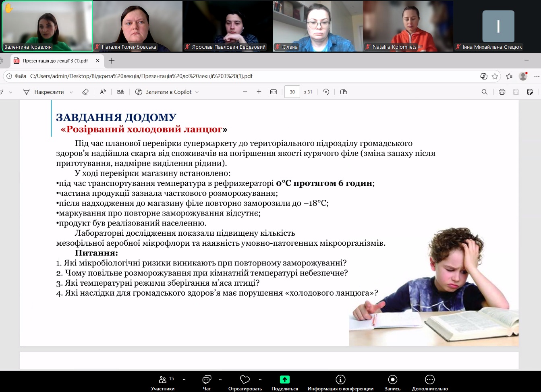Screen dimensions: 541x392
Task: Expand the Запитати в Copilot dropdown arrow
Action: [x=197, y=92]
